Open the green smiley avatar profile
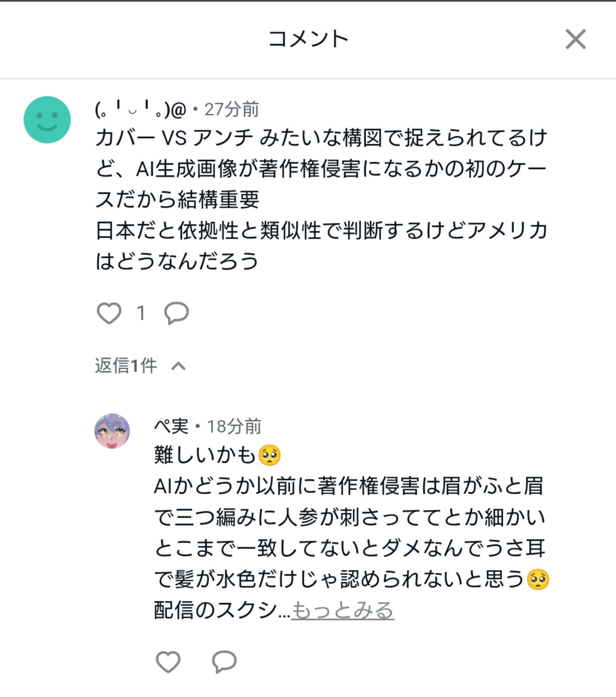Viewport: 616px width, 697px height. point(47,120)
